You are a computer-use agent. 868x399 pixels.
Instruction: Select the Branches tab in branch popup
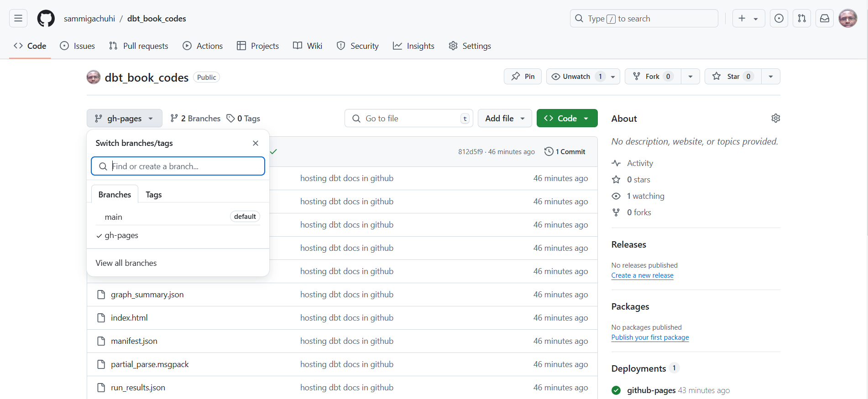pos(115,195)
